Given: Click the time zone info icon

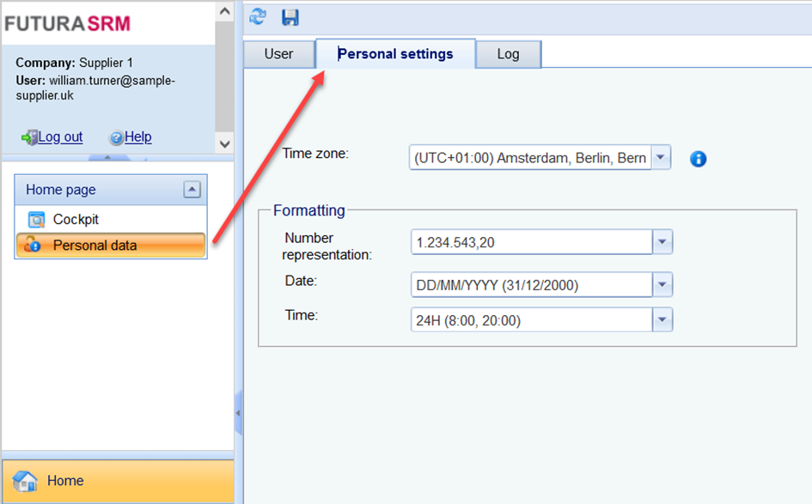Looking at the screenshot, I should pyautogui.click(x=698, y=159).
